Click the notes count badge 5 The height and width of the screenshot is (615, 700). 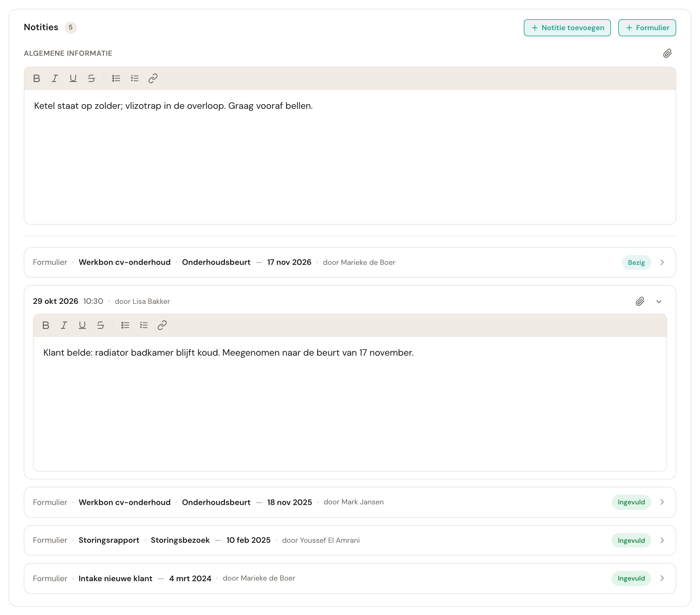[70, 27]
